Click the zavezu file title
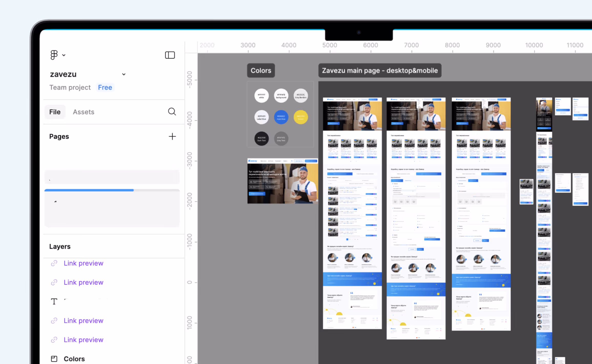 63,74
